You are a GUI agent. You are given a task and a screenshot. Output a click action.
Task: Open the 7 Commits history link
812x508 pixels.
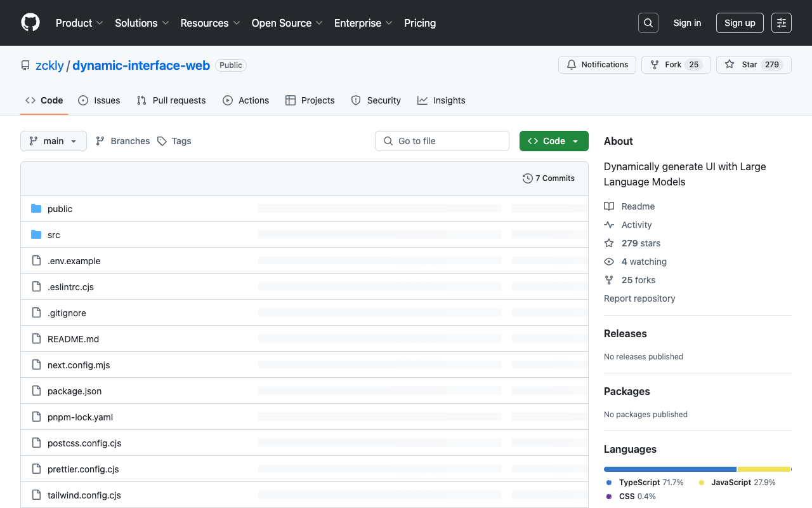[549, 178]
